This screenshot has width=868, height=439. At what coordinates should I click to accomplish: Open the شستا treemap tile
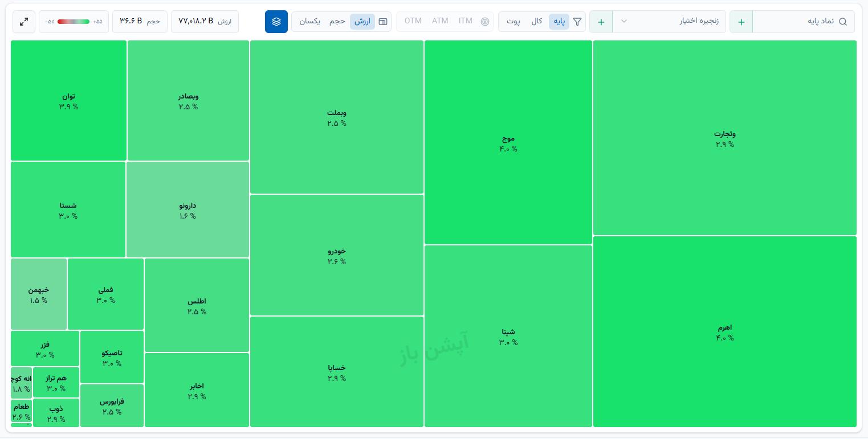tap(68, 210)
